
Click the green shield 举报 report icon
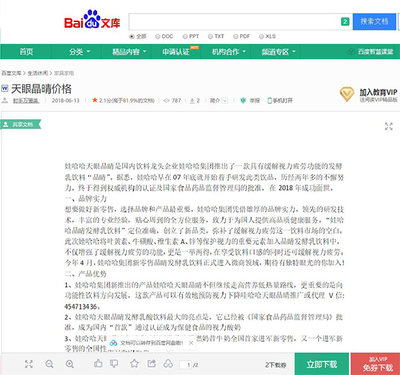[243, 100]
